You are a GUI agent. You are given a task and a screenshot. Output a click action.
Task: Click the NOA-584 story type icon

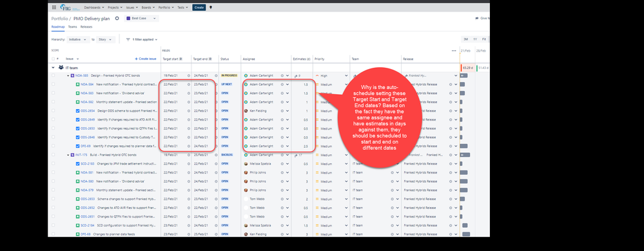[77, 85]
